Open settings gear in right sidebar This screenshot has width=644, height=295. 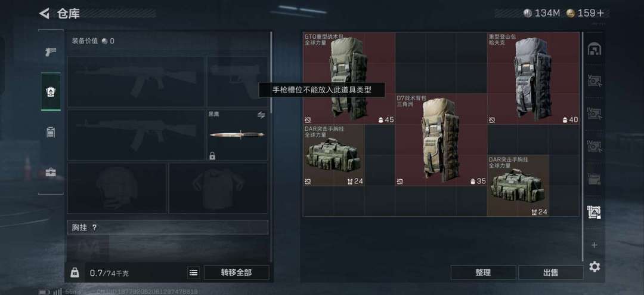click(595, 266)
